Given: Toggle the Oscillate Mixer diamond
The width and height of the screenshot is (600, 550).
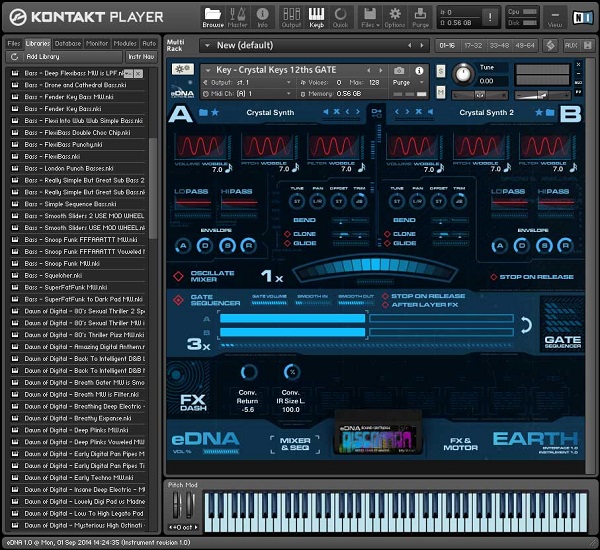Looking at the screenshot, I should (178, 276).
